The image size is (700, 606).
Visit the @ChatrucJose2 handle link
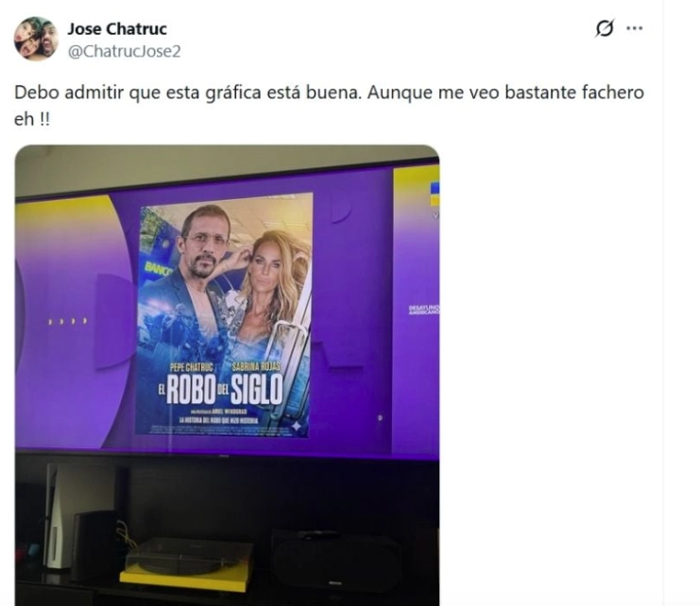pos(124,51)
